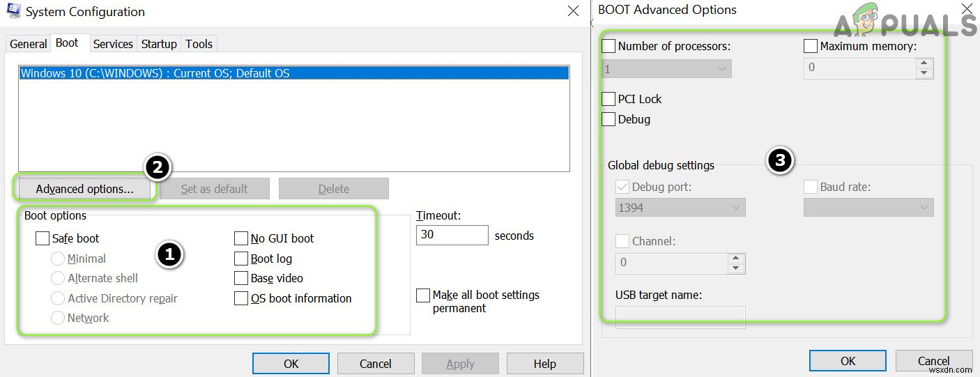Enable the Number of processors checkbox
Image resolution: width=980 pixels, height=377 pixels.
click(608, 47)
